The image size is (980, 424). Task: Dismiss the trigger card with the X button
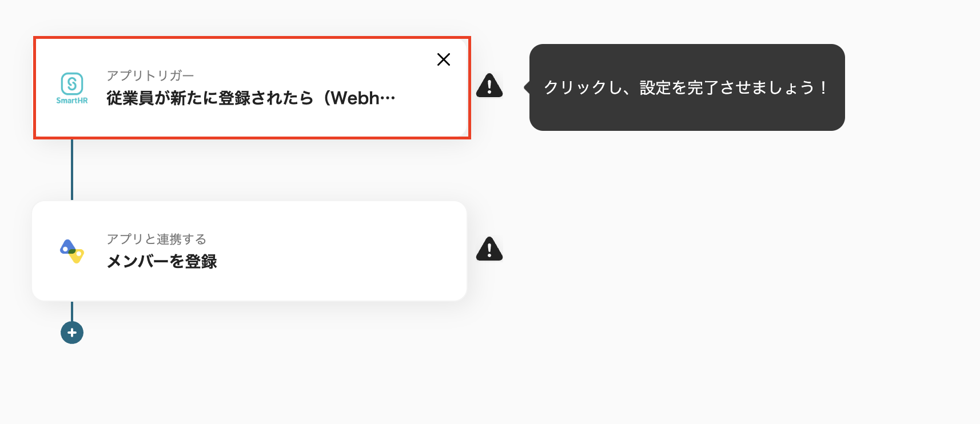(444, 59)
